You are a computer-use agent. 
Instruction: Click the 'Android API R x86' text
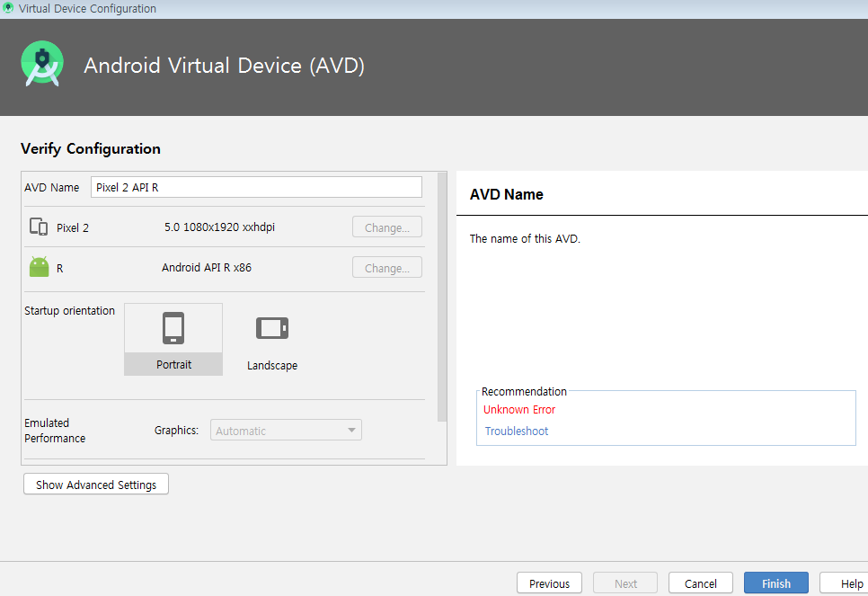207,268
